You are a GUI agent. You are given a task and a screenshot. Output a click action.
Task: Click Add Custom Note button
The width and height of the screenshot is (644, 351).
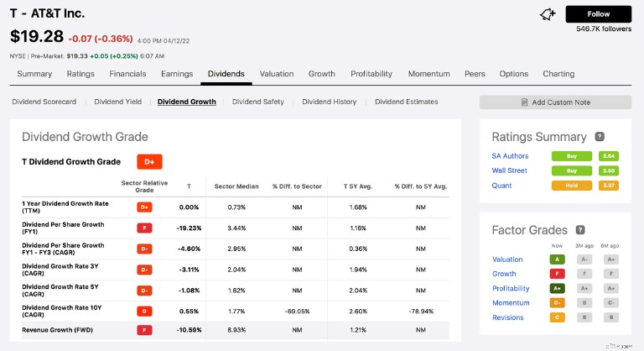(555, 102)
